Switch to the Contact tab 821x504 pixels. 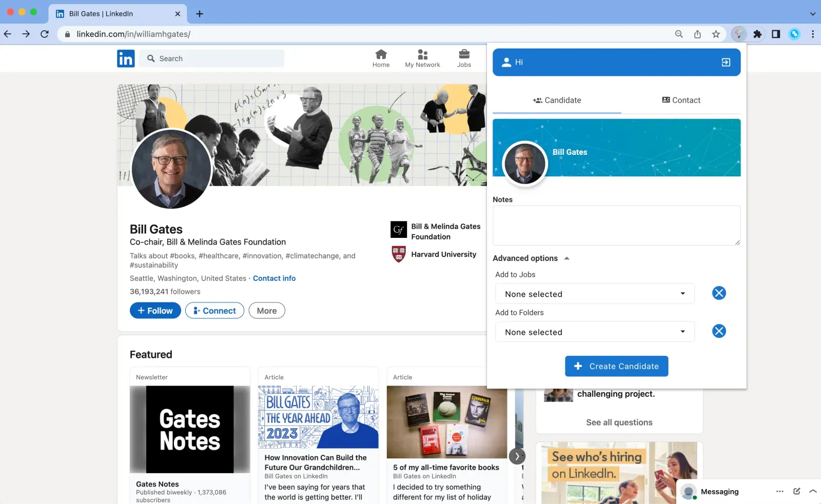pyautogui.click(x=680, y=100)
